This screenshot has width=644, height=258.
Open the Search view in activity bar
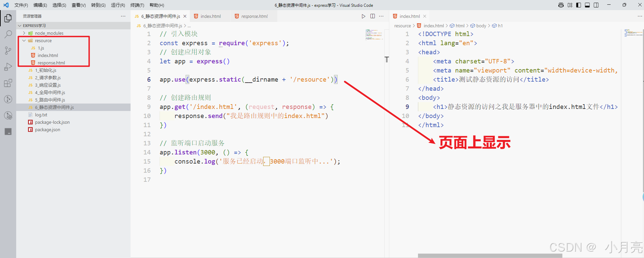(x=8, y=34)
